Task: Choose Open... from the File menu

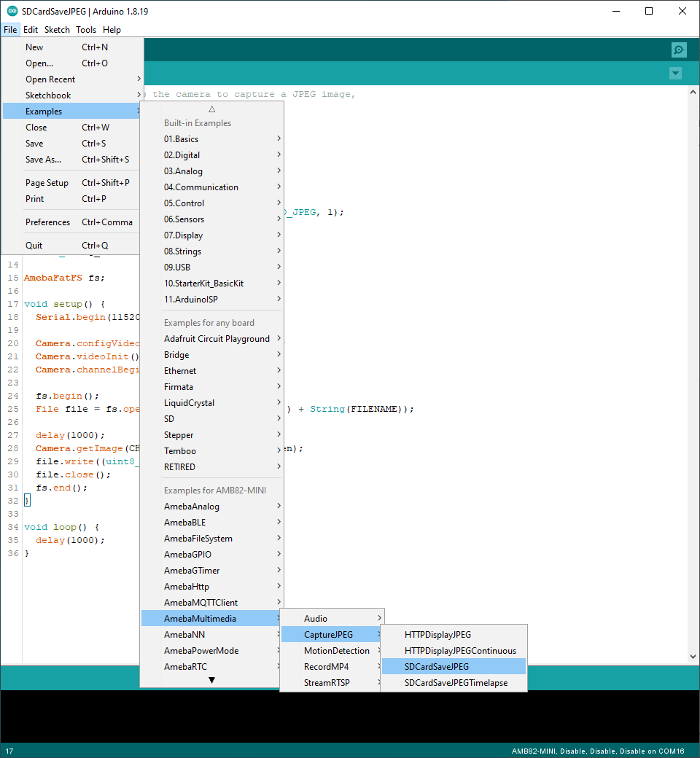Action: (x=73, y=63)
